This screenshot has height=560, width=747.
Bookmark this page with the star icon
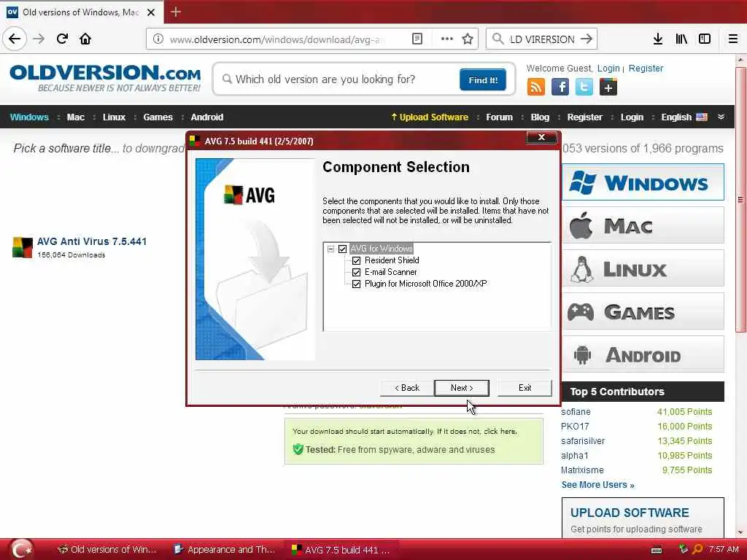tap(468, 39)
